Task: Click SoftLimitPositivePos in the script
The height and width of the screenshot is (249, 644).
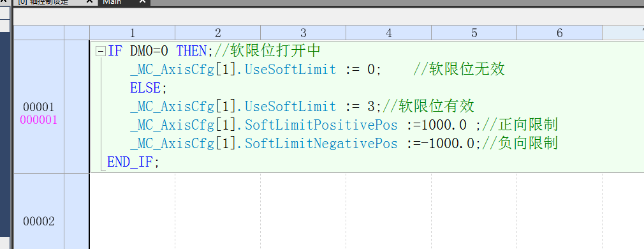Action: point(321,125)
